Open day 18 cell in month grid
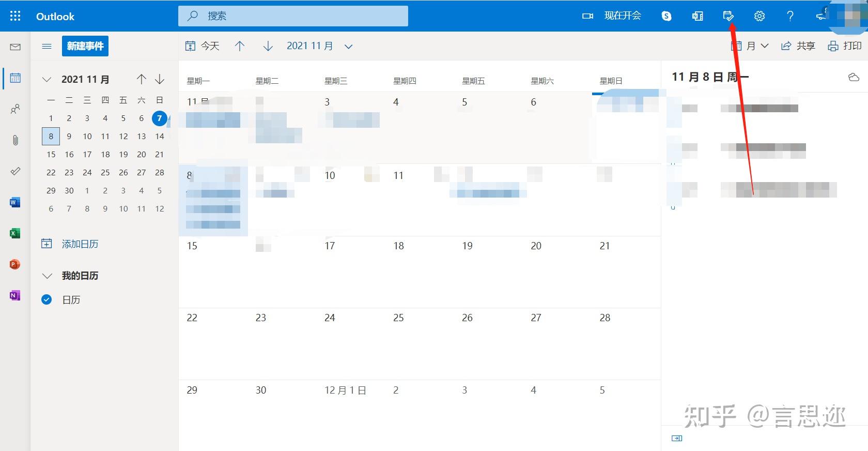Image resolution: width=868 pixels, height=451 pixels. [x=420, y=272]
